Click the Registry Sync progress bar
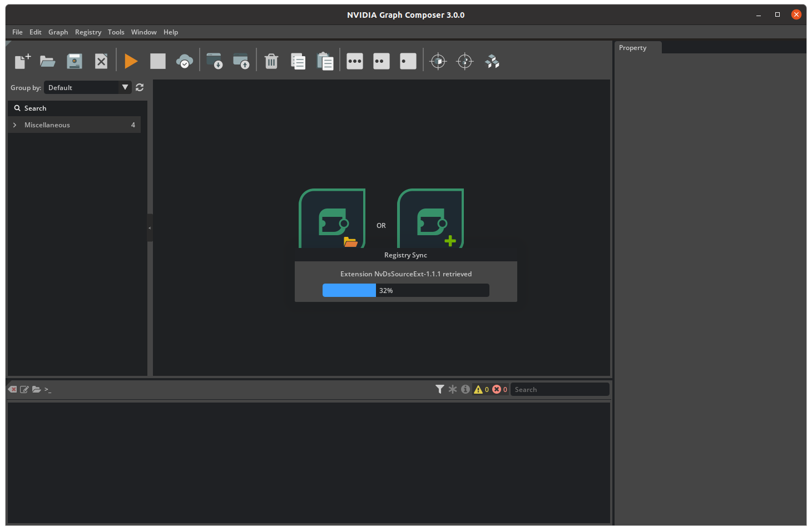 pyautogui.click(x=406, y=290)
